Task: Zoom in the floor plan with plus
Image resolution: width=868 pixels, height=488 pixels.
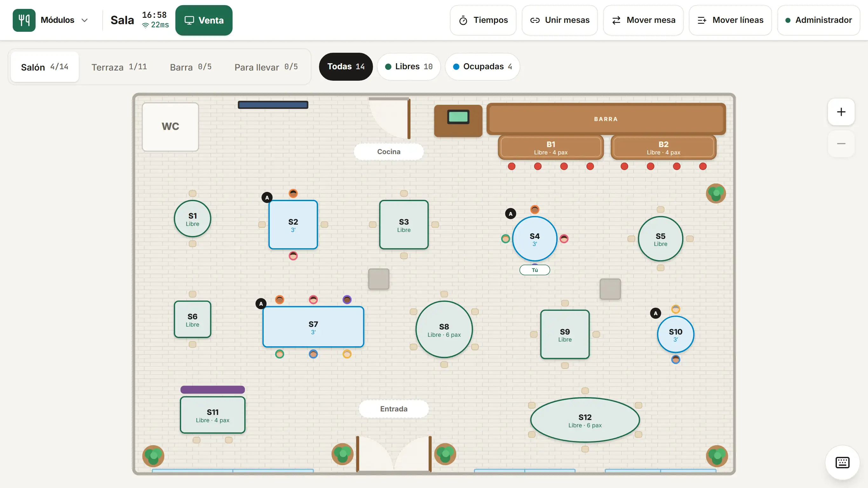Action: [x=841, y=112]
